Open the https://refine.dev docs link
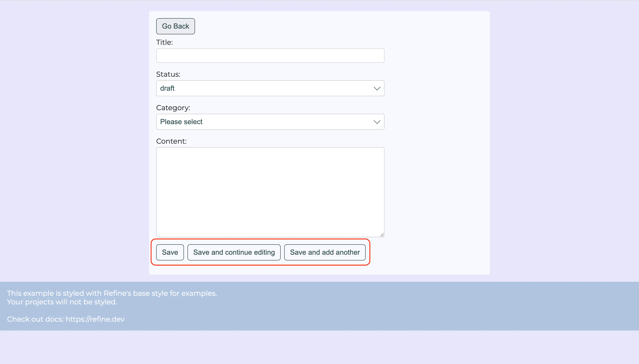The image size is (639, 364). pyautogui.click(x=95, y=319)
